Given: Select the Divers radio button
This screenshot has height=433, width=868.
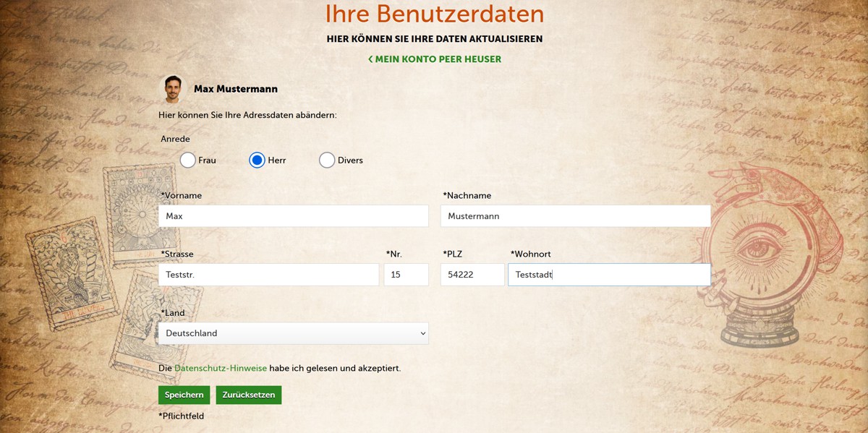Looking at the screenshot, I should coord(327,160).
